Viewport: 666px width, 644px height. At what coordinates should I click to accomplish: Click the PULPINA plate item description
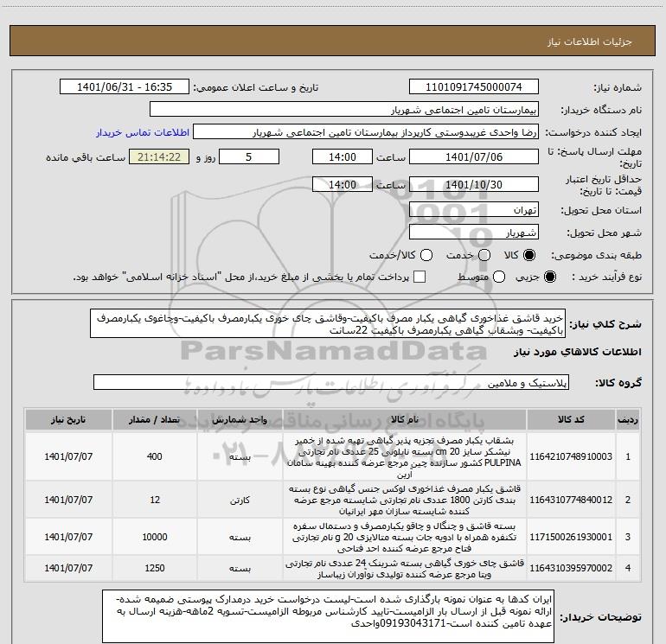[405, 456]
